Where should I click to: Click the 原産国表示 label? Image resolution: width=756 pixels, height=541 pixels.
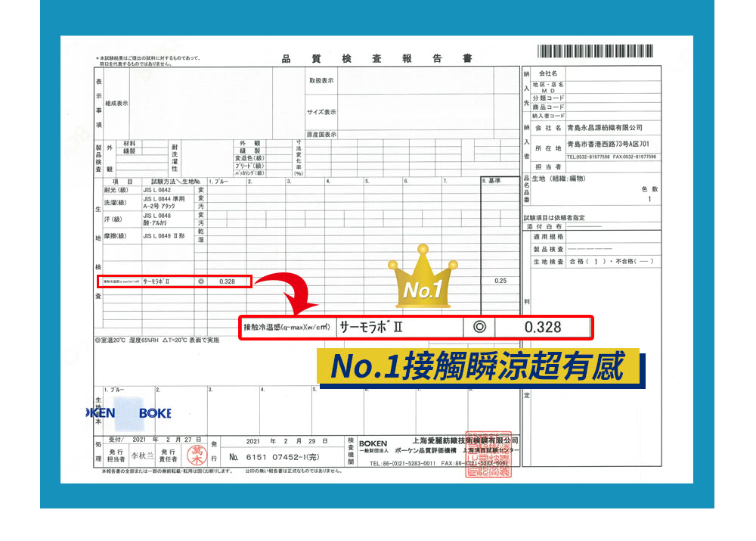321,134
